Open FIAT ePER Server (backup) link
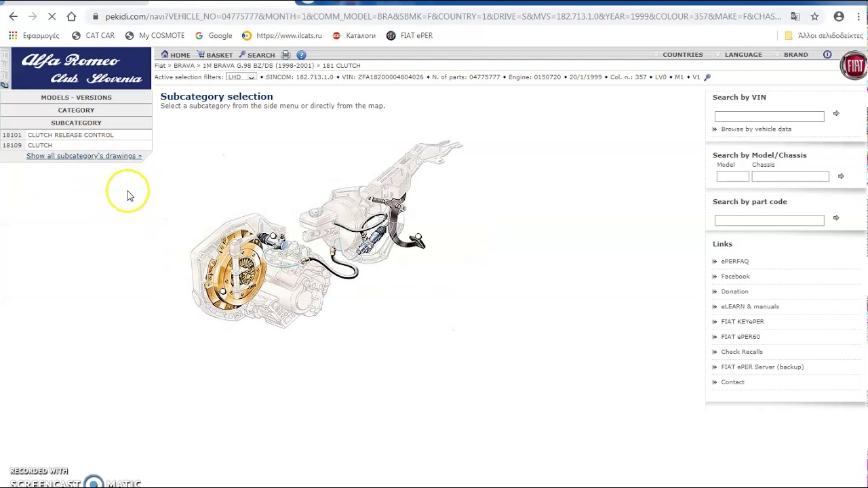The width and height of the screenshot is (868, 488). coord(762,367)
